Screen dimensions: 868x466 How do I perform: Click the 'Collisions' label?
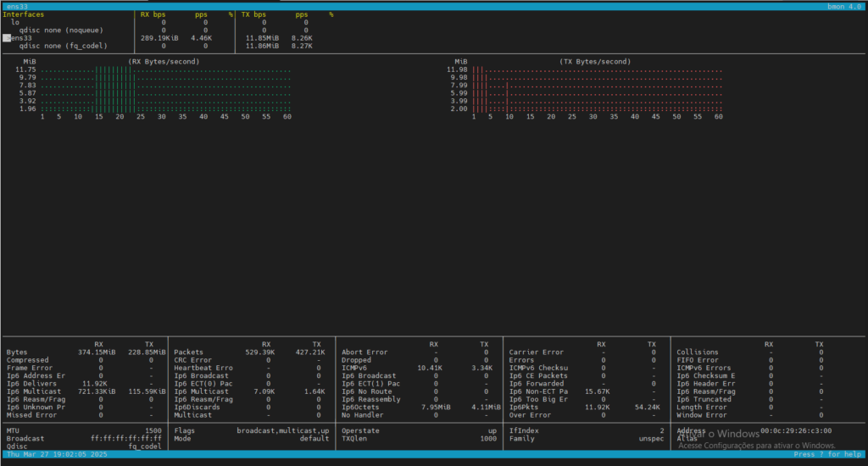pos(698,352)
